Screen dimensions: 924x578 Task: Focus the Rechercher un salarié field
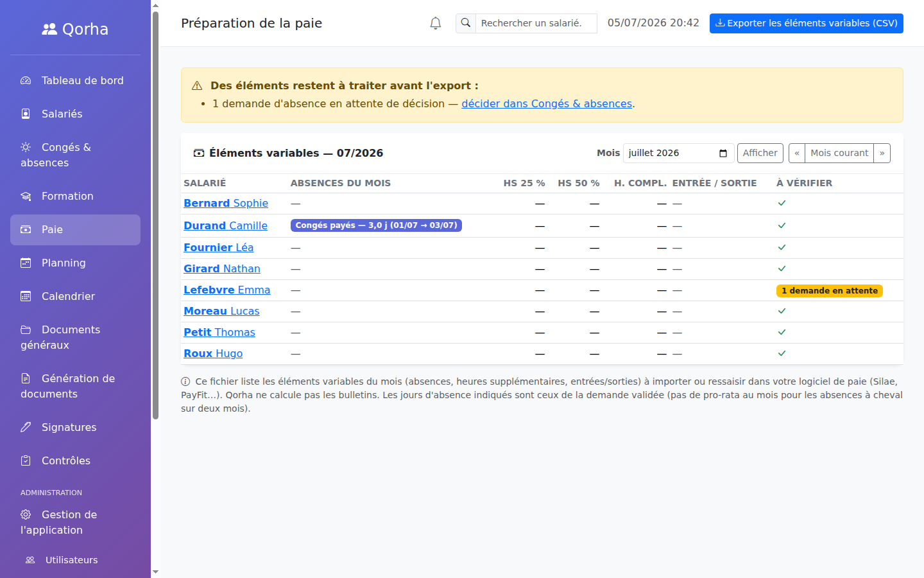536,23
